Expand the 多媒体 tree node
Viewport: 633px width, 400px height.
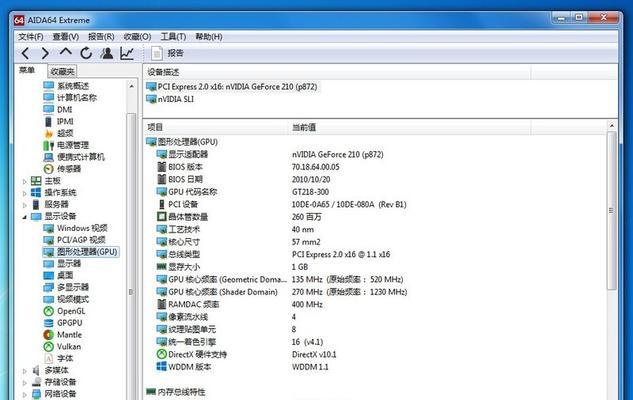click(x=24, y=371)
